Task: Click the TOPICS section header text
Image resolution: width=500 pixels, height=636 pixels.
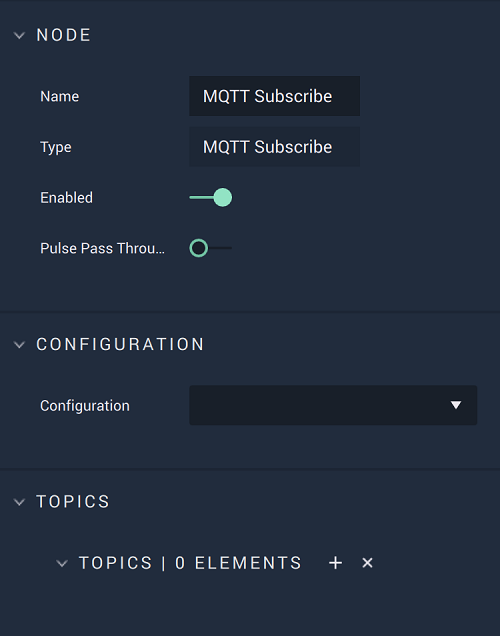Action: click(x=73, y=502)
